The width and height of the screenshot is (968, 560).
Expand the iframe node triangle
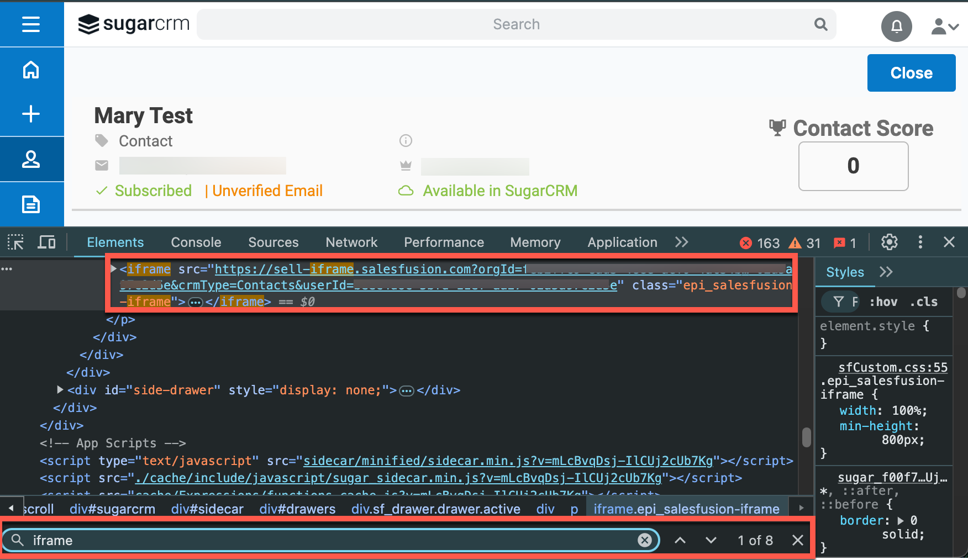(x=113, y=268)
